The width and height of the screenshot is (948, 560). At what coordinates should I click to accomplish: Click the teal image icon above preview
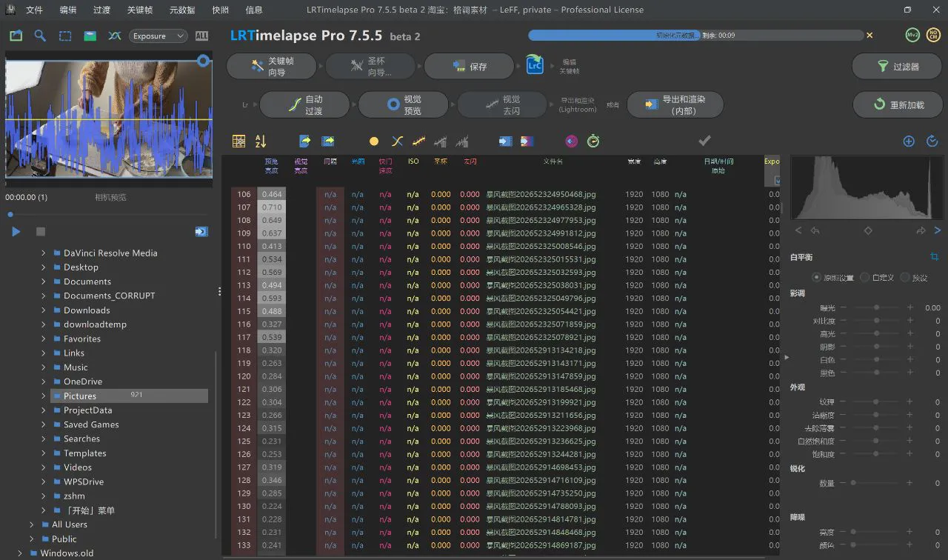point(90,36)
